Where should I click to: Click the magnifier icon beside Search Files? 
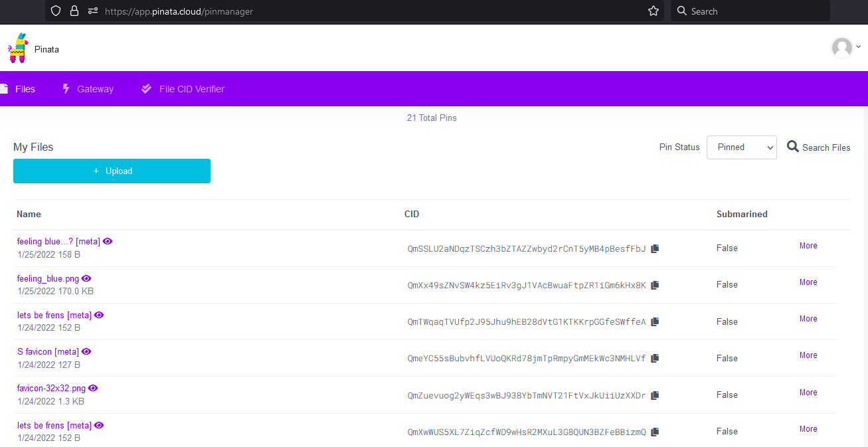coord(793,146)
